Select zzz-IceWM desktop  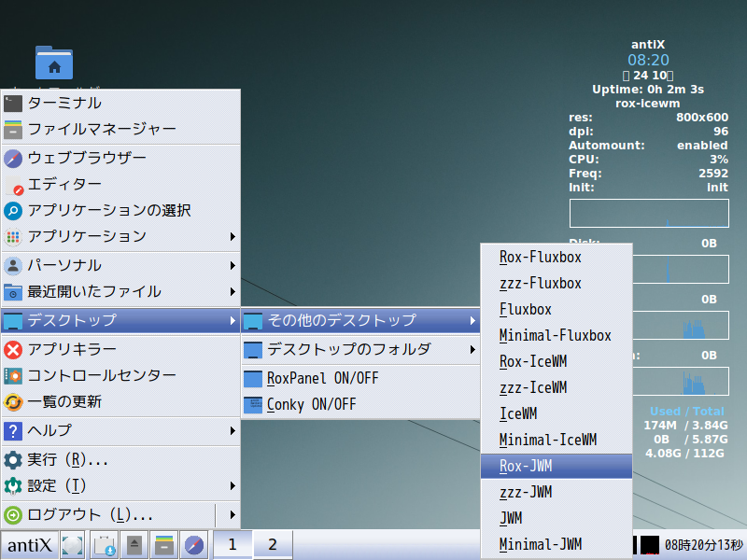[x=557, y=388]
